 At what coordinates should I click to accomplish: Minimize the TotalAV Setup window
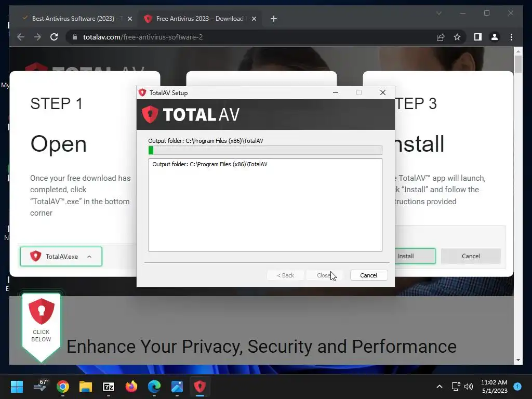336,92
